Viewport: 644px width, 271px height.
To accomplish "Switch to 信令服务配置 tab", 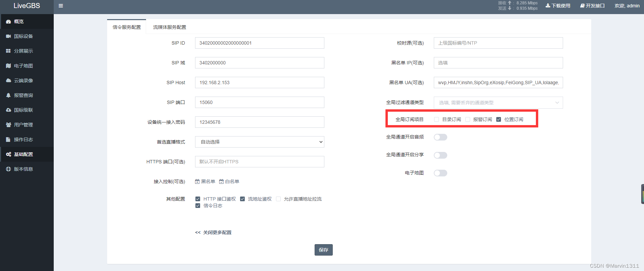I will point(127,27).
